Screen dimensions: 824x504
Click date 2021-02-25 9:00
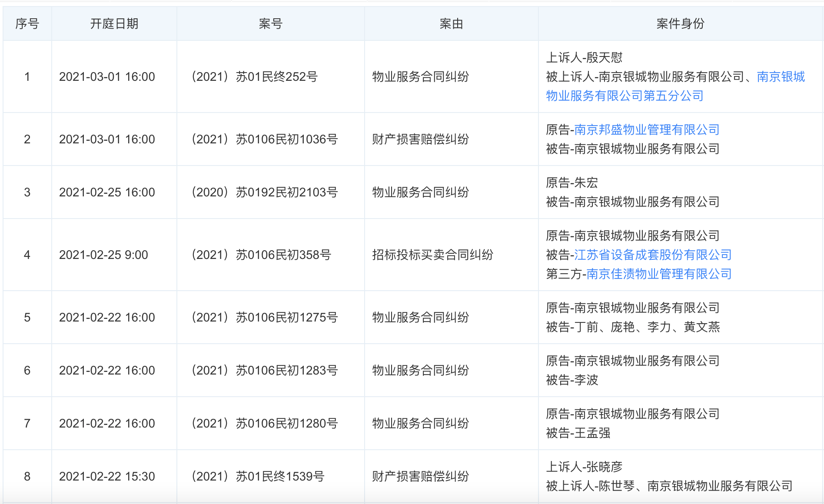pos(103,255)
